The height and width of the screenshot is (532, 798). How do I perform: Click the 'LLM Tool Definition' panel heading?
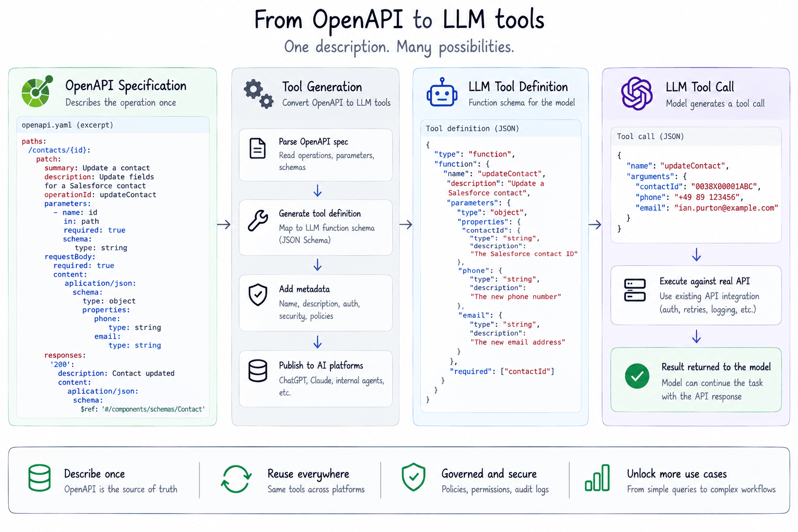coord(518,87)
